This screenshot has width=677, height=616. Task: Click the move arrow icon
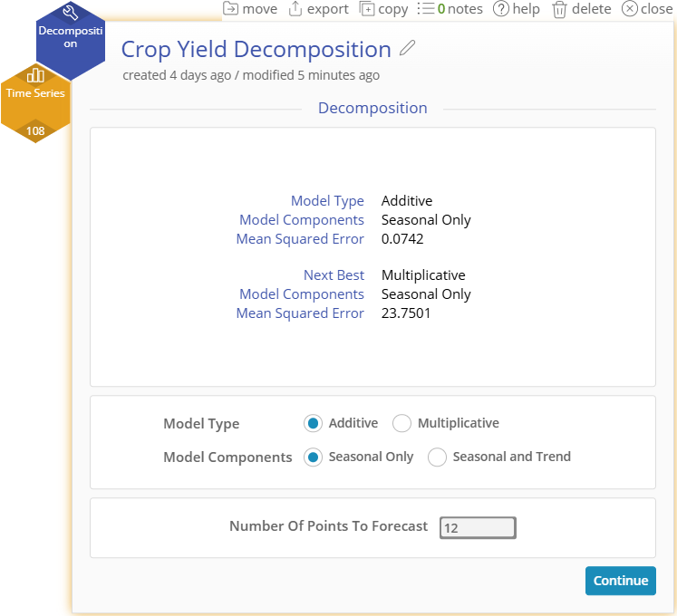[x=230, y=9]
